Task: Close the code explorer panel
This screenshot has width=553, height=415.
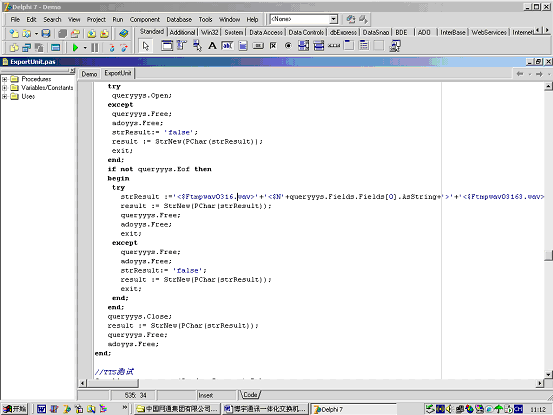Action: (x=72, y=71)
